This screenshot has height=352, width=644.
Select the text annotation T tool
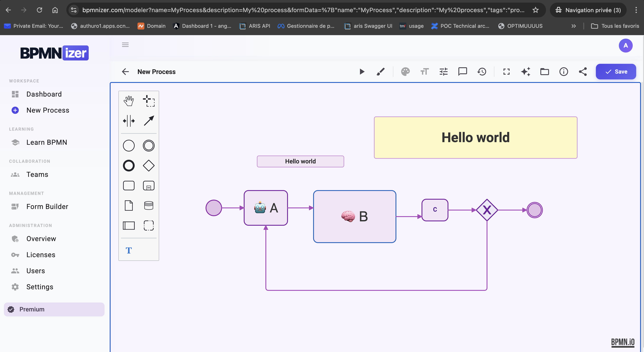click(129, 250)
